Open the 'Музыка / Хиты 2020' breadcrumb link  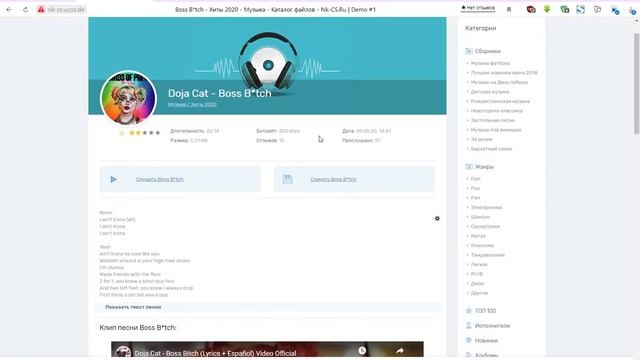[x=192, y=104]
